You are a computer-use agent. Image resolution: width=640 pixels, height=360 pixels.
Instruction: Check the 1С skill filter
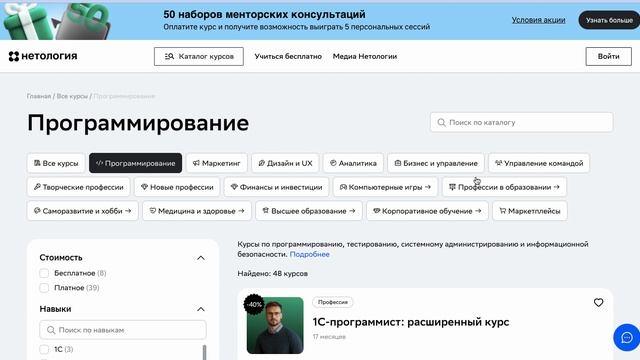[44, 349]
